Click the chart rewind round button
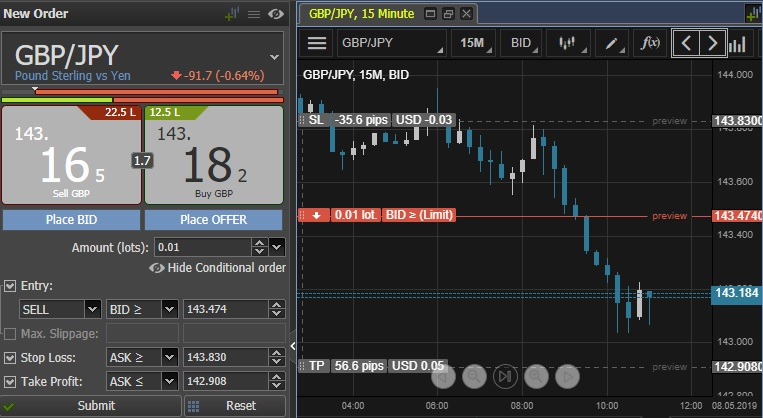This screenshot has height=418, width=763. pos(443,376)
